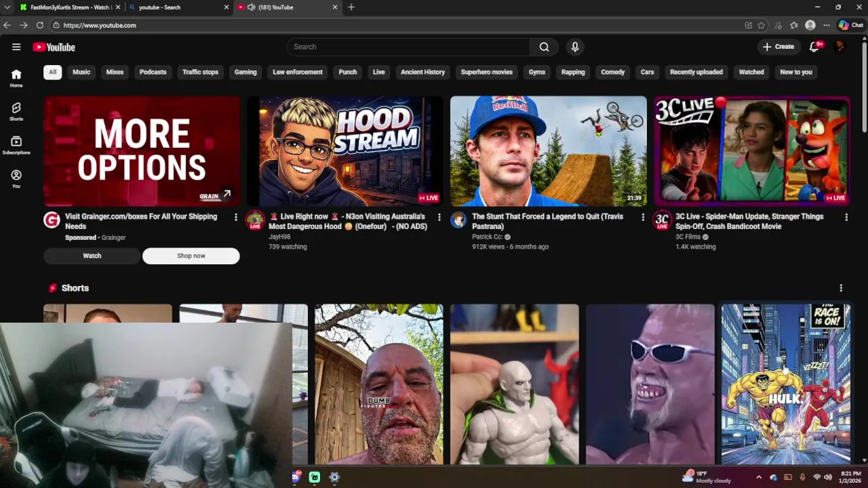Select the Music filter chip

pos(81,72)
